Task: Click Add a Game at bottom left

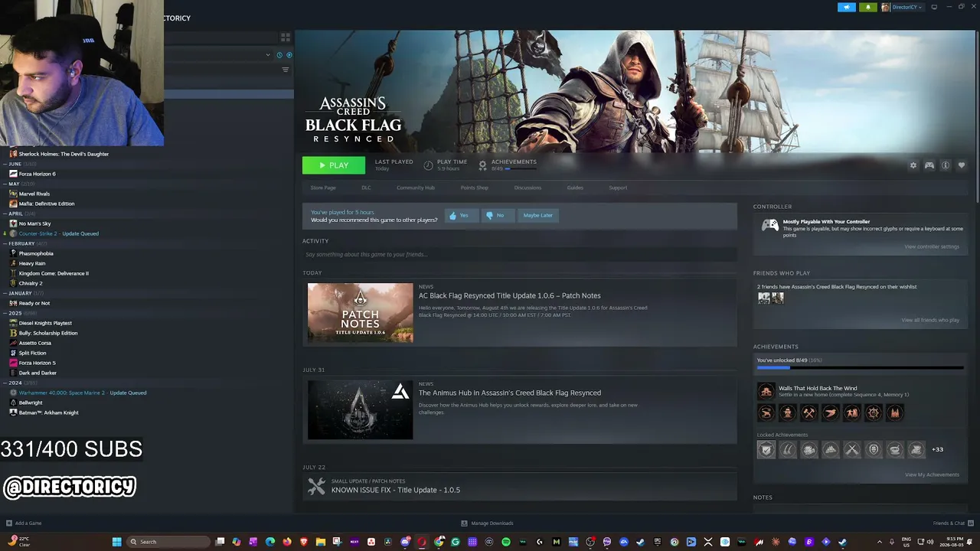Action: click(x=24, y=523)
